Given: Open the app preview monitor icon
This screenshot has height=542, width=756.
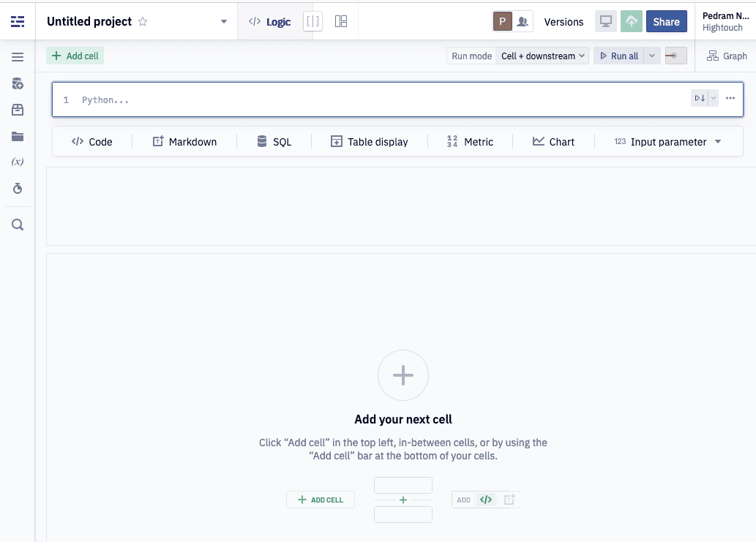Looking at the screenshot, I should 605,22.
